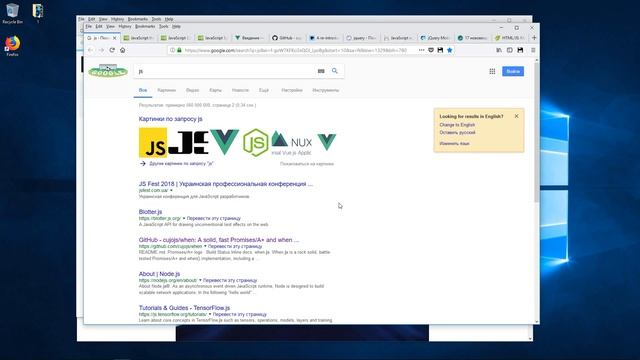Image resolution: width=640 pixels, height=360 pixels.
Task: Click 'Изменить язык' link
Action: (454, 144)
